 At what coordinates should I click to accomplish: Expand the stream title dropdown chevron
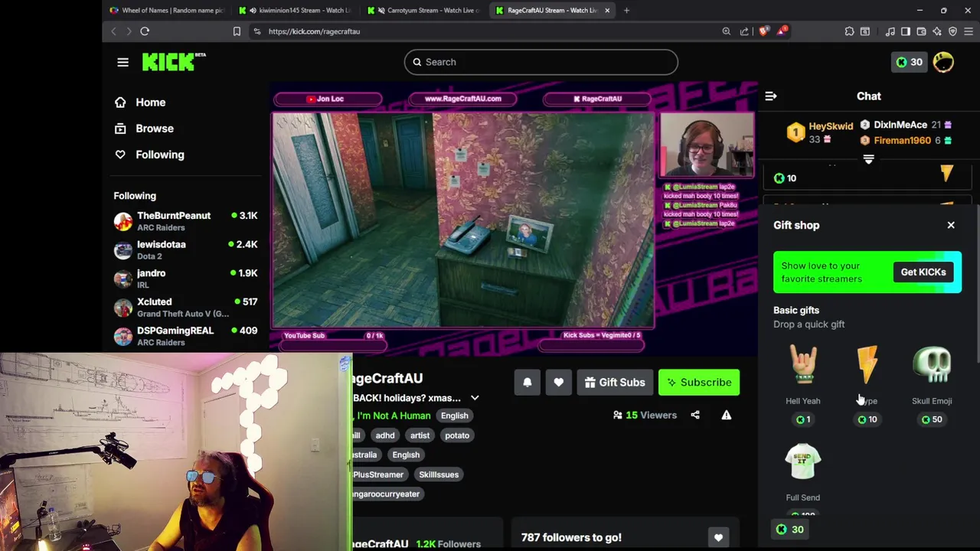tap(475, 398)
